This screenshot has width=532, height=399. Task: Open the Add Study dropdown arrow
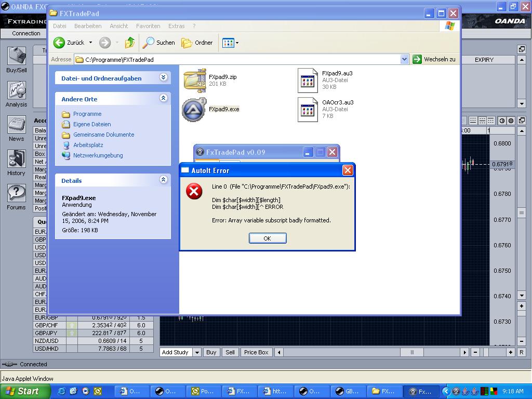197,352
